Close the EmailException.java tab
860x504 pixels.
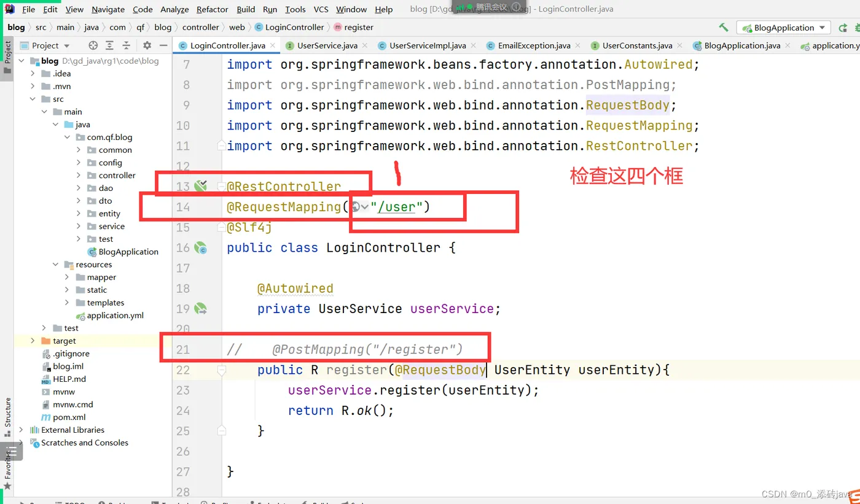pos(578,45)
